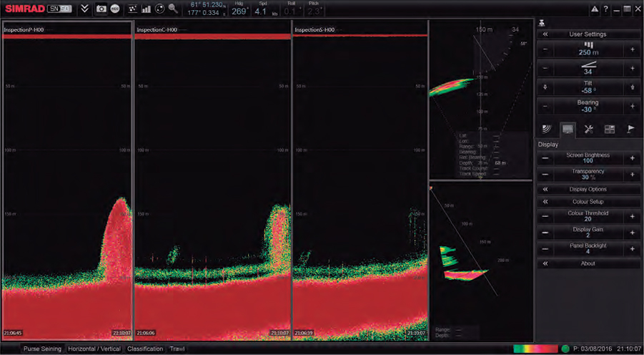Click the magnifying glass zoom icon
This screenshot has width=644, height=355.
pos(173,9)
